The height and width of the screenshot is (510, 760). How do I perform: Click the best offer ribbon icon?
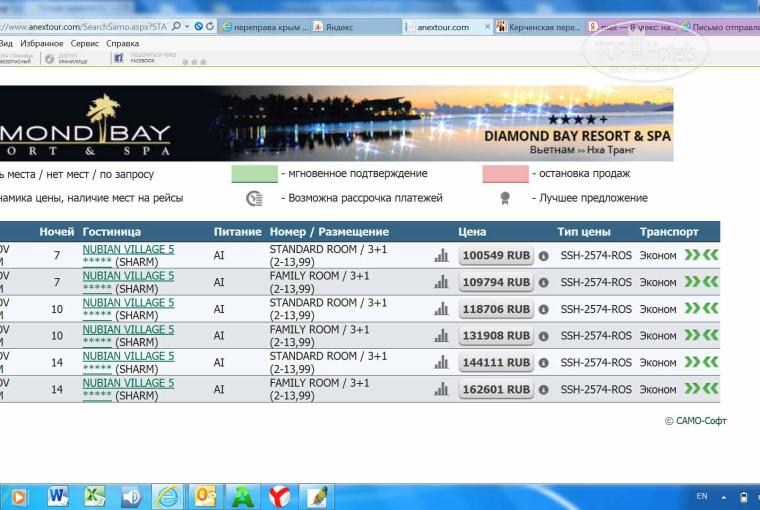point(505,198)
